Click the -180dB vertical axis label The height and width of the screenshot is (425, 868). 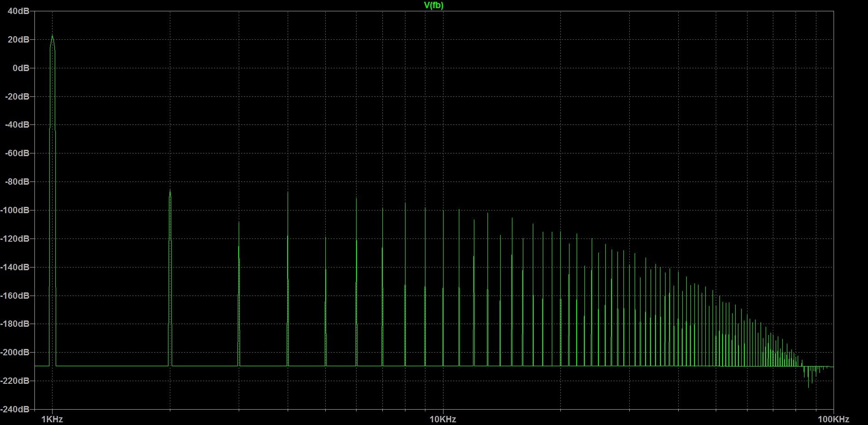pos(15,324)
